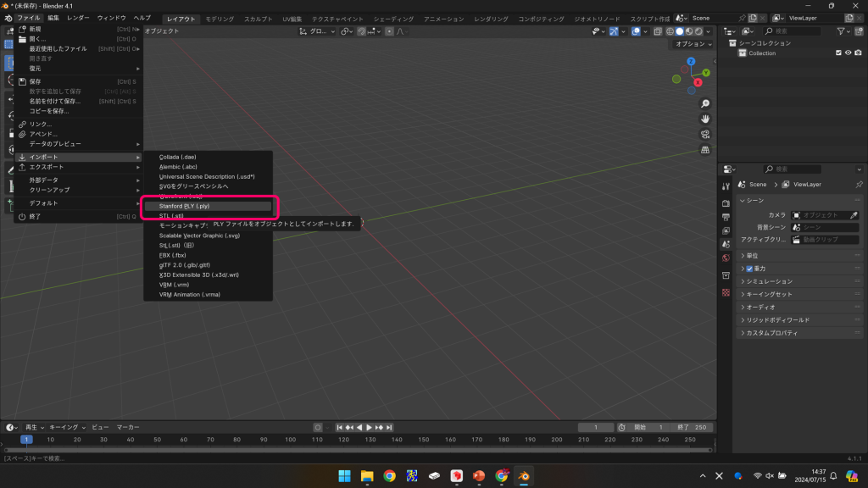Viewport: 868px width, 488px height.
Task: Open the outliner filter dropdown
Action: click(x=843, y=31)
